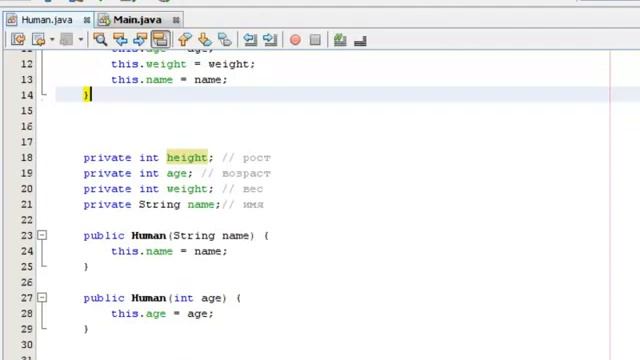Go to next bookmark
The width and height of the screenshot is (640, 360).
204,40
